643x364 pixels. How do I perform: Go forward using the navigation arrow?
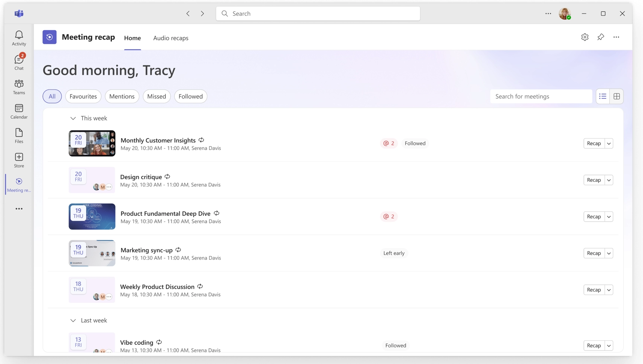click(x=202, y=14)
